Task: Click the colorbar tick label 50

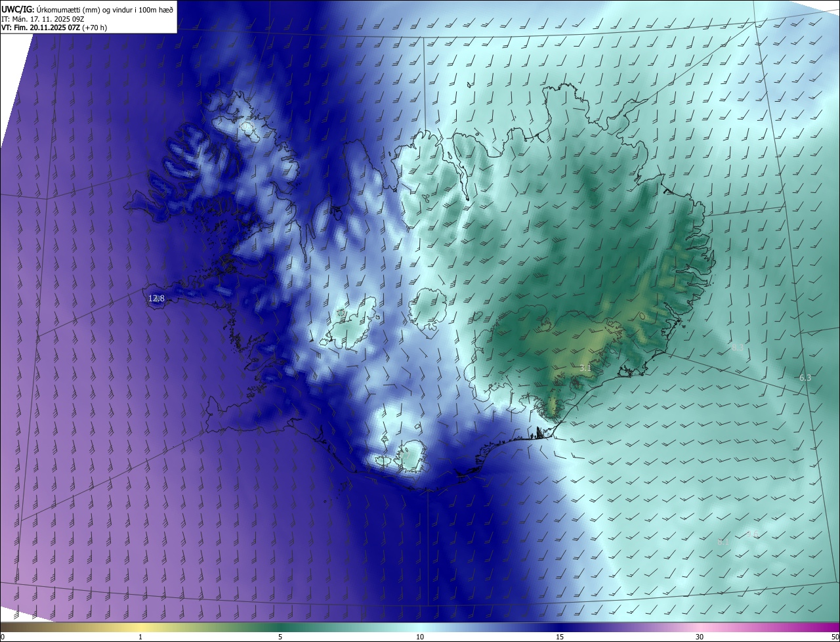Action: (x=835, y=637)
